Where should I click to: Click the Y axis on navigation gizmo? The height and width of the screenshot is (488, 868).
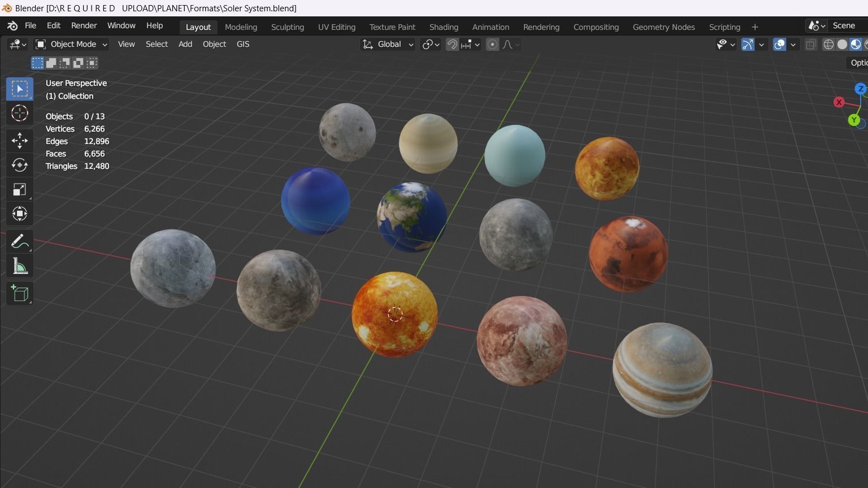[854, 120]
